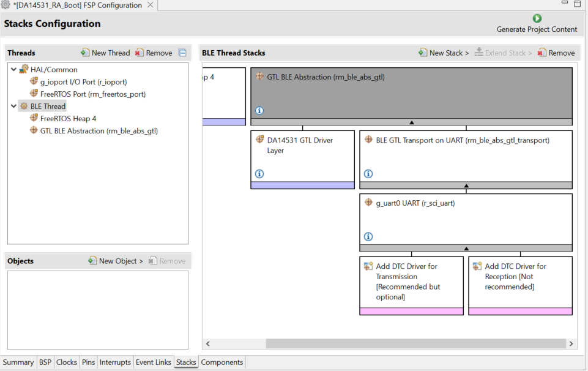588x371 pixels.
Task: Maximize the editor pane
Action: pos(578,4)
